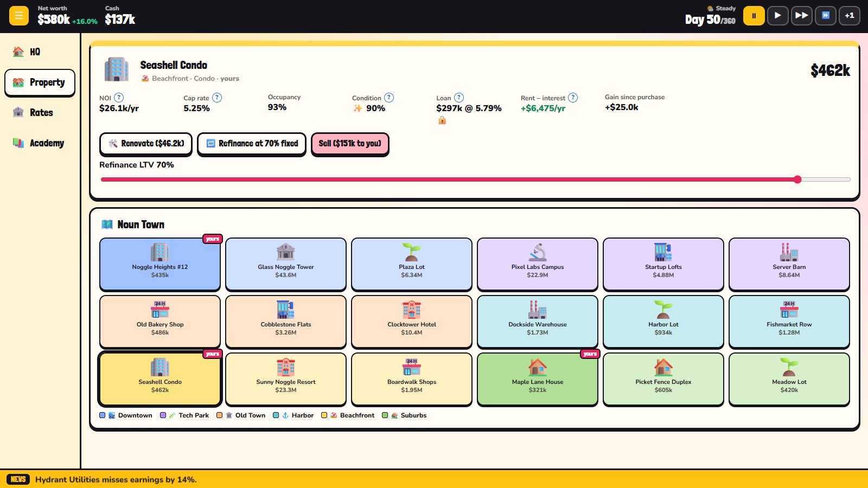
Task: Click Refinance at 70% fixed
Action: click(252, 144)
